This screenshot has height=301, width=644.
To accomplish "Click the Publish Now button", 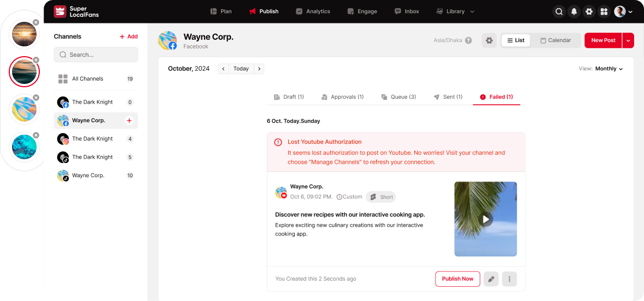I will [x=457, y=279].
